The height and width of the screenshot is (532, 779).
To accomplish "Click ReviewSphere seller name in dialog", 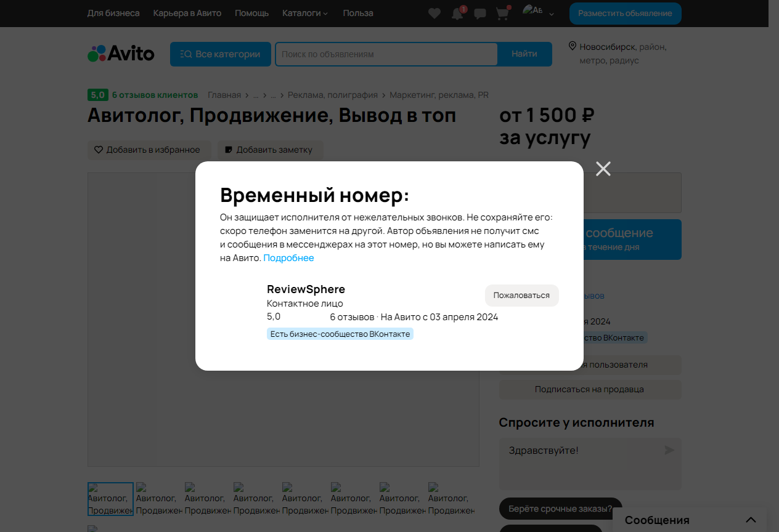I will coord(306,289).
